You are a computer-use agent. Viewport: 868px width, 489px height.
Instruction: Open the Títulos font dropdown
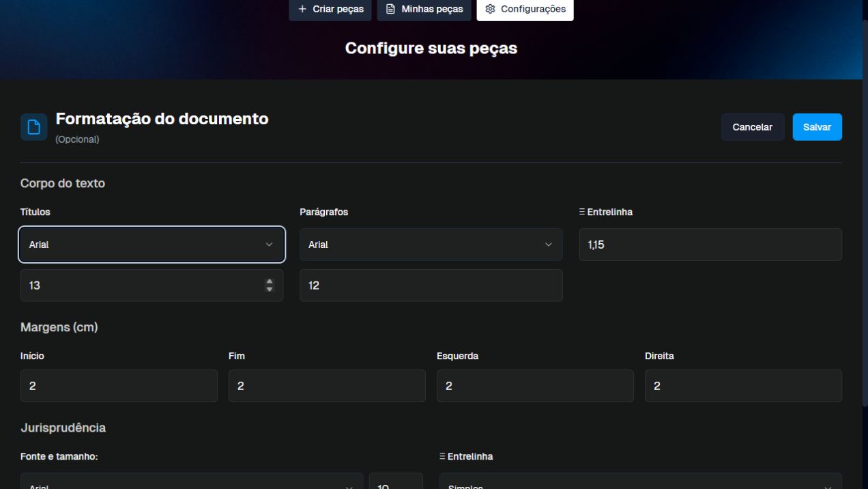click(151, 244)
